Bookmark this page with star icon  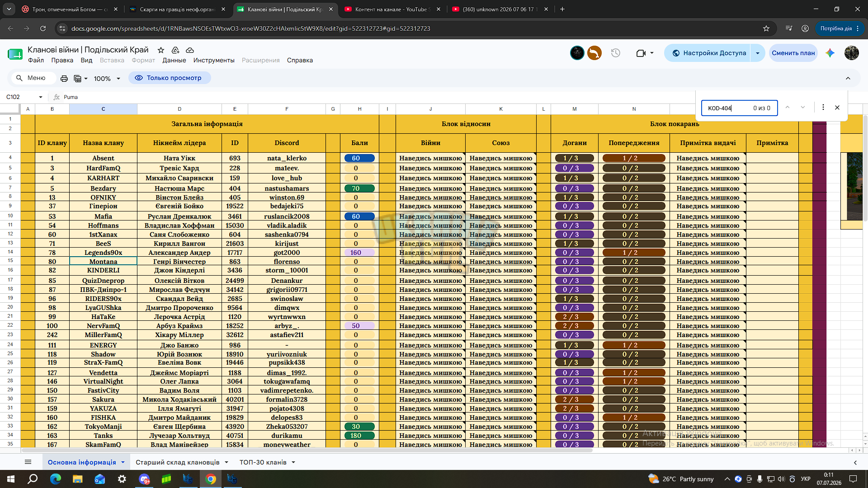(x=766, y=28)
